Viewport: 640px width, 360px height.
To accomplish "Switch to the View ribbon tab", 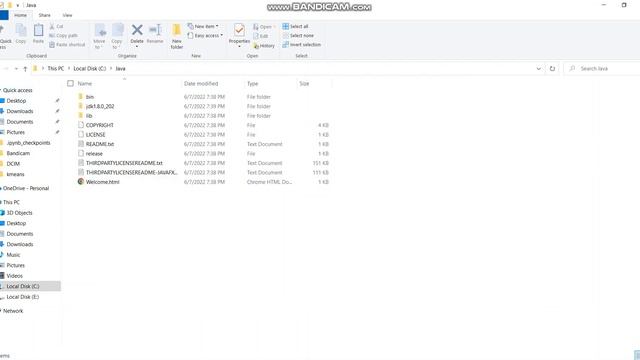I will [x=67, y=15].
